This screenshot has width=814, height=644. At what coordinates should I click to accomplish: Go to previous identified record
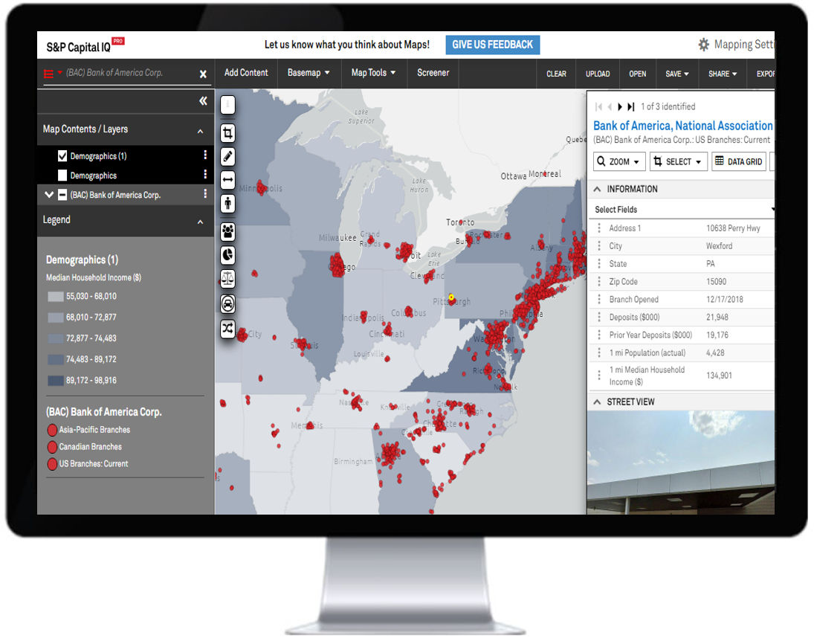(610, 106)
